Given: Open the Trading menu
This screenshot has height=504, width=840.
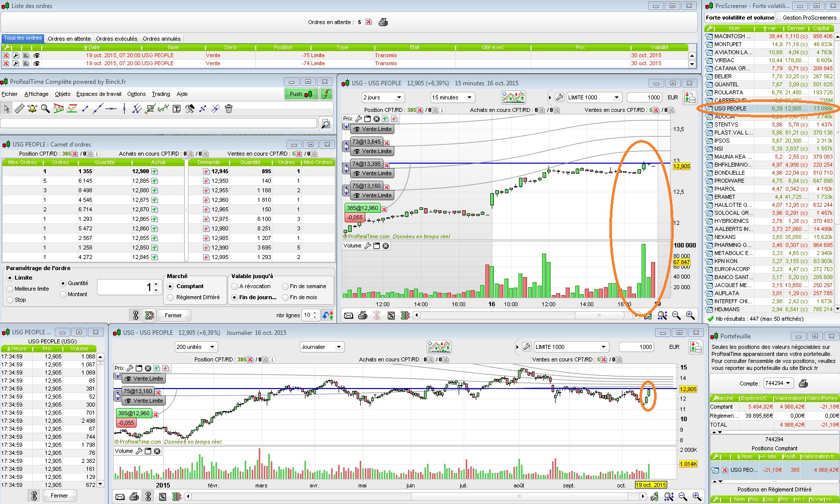Looking at the screenshot, I should 161,94.
